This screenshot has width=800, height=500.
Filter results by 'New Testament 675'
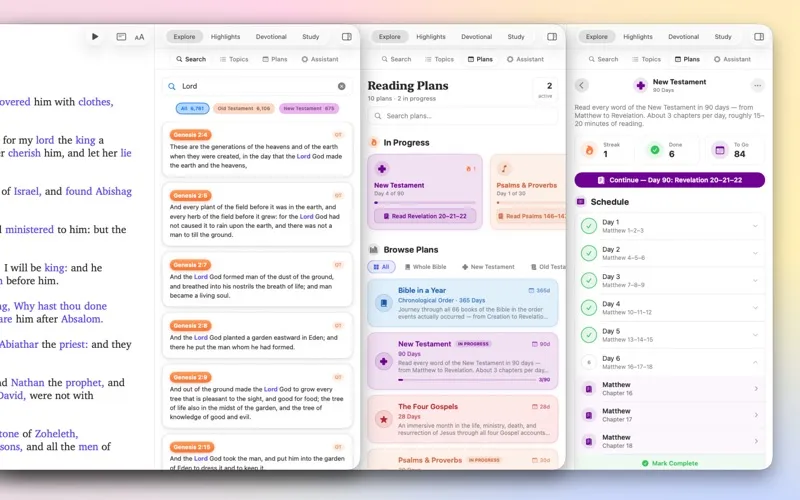point(309,108)
